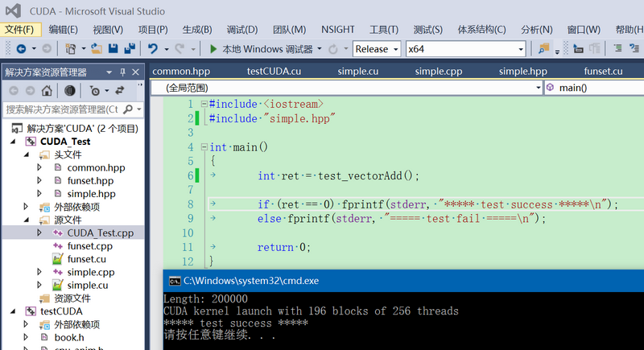The image size is (644, 350).
Task: Click the Undo arrow icon
Action: (152, 49)
